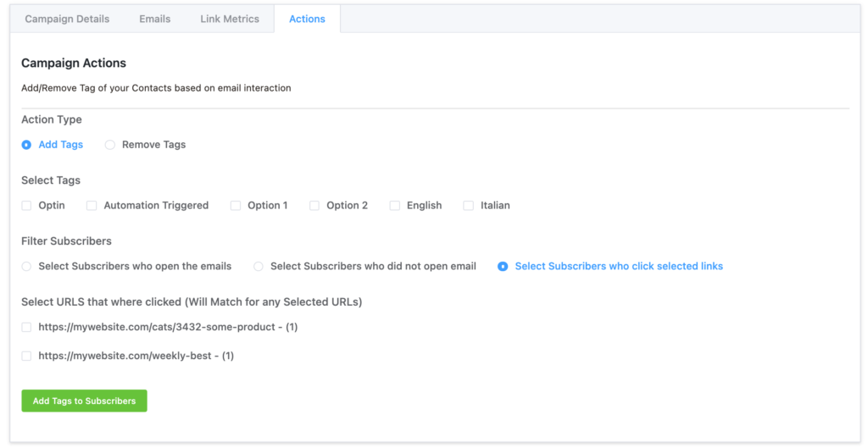Check the Option 2 tag checkbox
This screenshot has height=448, width=868.
click(314, 206)
